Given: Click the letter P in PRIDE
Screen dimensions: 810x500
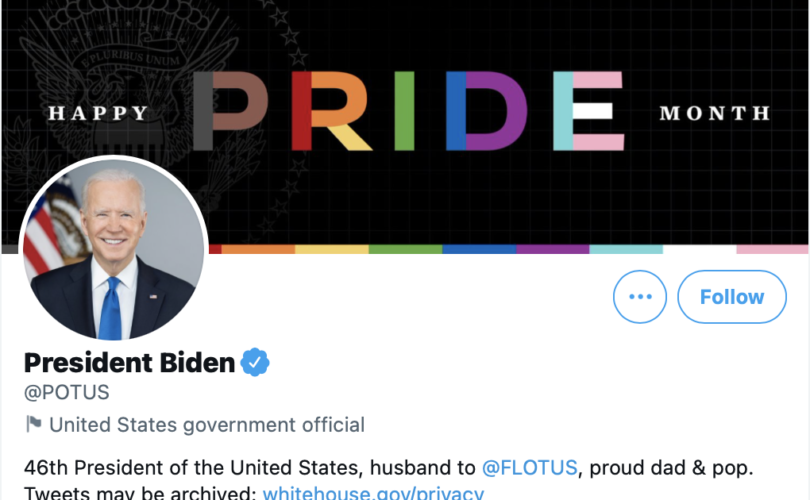Looking at the screenshot, I should pos(231,110).
